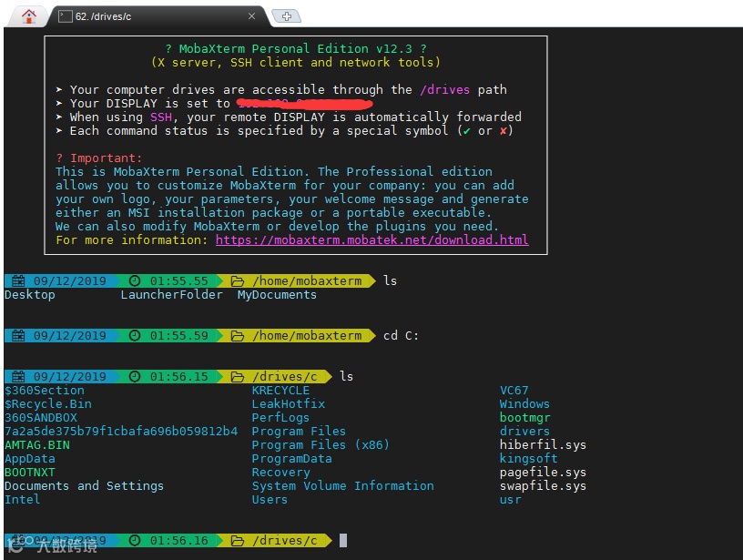The width and height of the screenshot is (743, 560).
Task: Click the '360SANDBOX' directory name
Action: pyautogui.click(x=41, y=418)
